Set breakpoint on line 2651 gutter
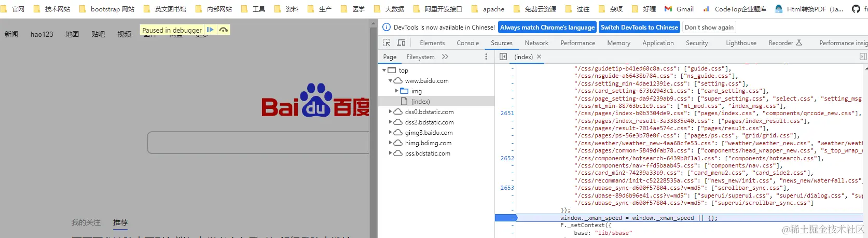 click(x=507, y=113)
